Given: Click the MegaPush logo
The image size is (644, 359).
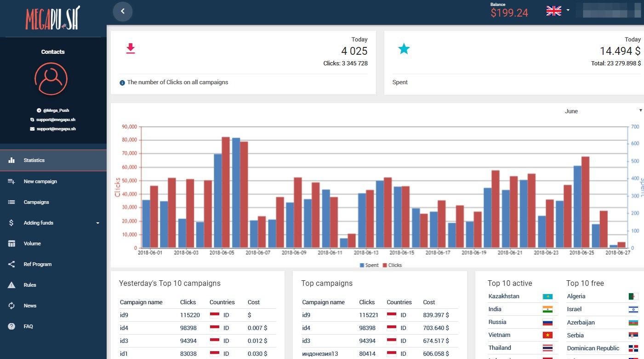Looking at the screenshot, I should 53,17.
